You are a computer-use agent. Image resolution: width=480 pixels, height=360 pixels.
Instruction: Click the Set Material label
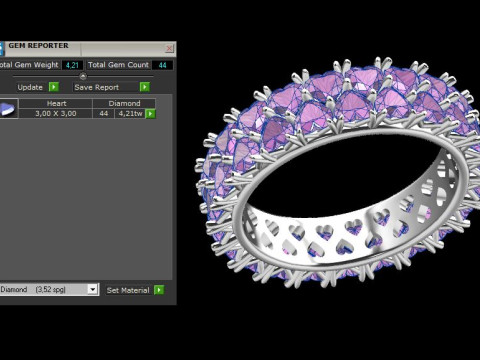click(x=128, y=290)
